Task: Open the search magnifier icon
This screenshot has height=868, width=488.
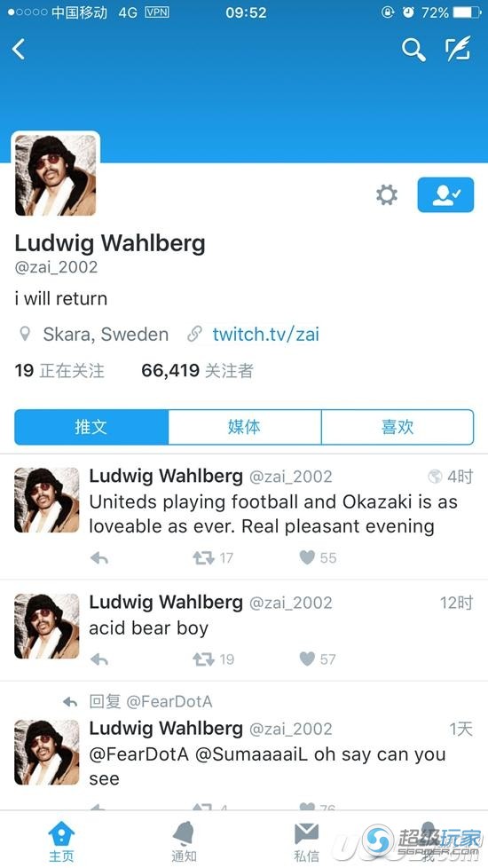Action: (x=413, y=50)
